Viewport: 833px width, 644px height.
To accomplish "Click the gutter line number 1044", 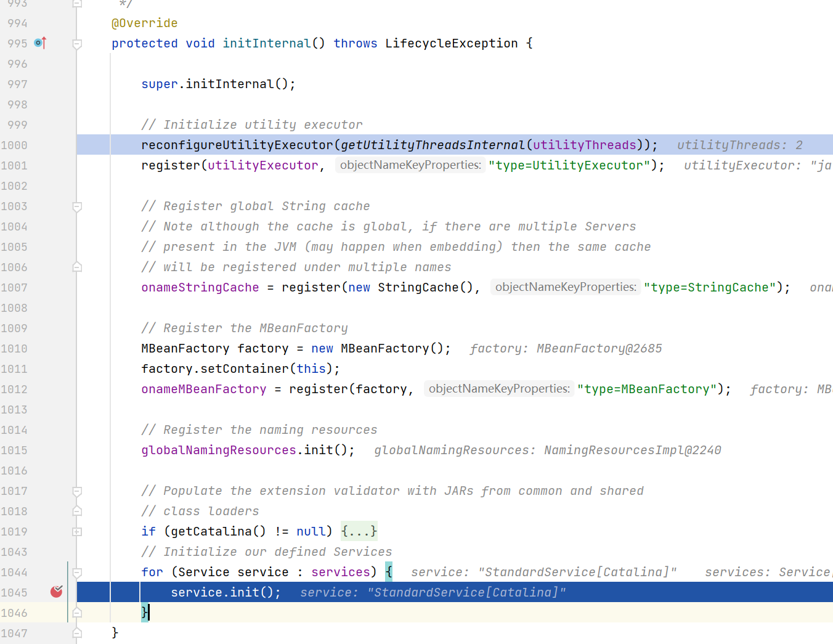I will coord(14,573).
